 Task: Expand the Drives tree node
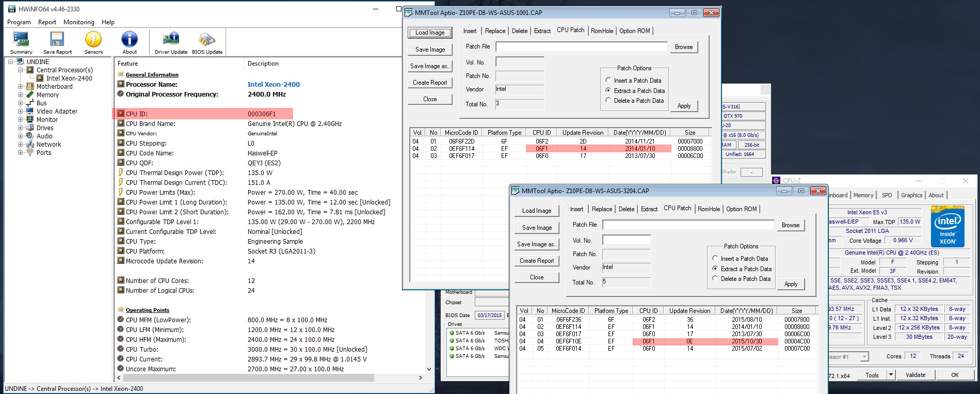pos(21,128)
